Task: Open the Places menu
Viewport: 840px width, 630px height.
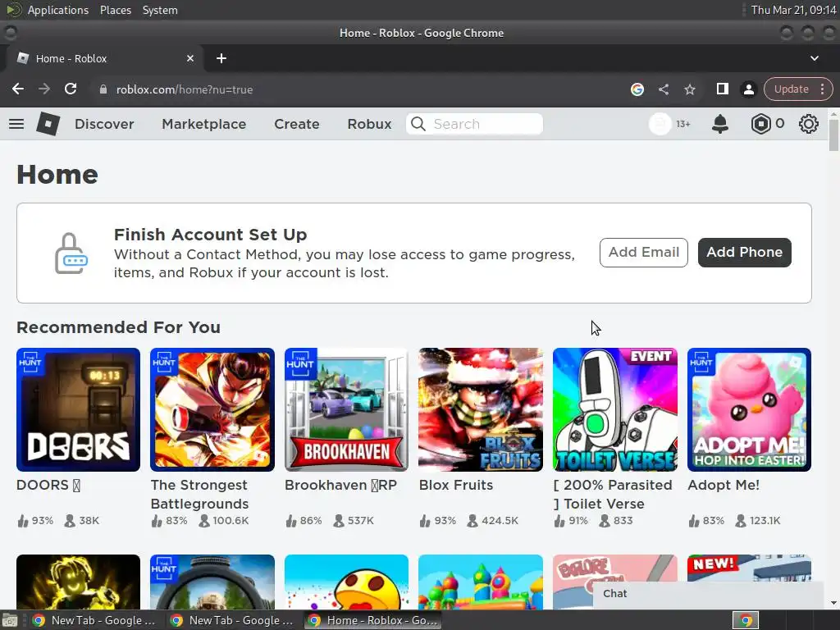Action: pyautogui.click(x=115, y=10)
